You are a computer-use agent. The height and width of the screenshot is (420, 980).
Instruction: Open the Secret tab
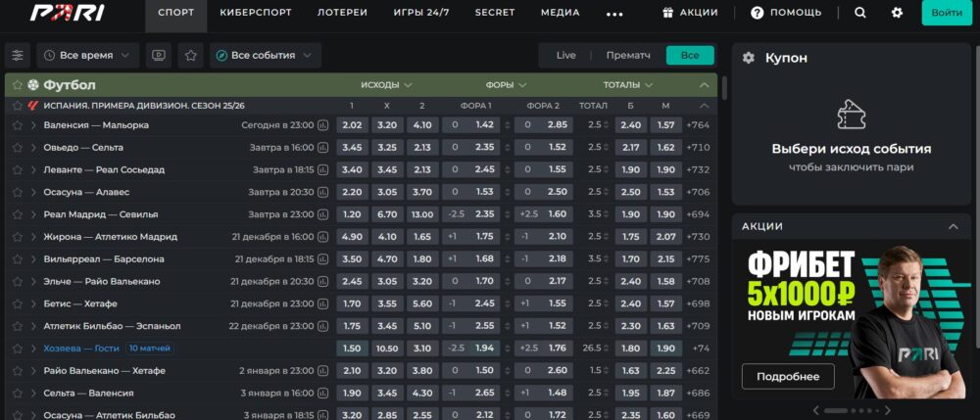pyautogui.click(x=495, y=13)
